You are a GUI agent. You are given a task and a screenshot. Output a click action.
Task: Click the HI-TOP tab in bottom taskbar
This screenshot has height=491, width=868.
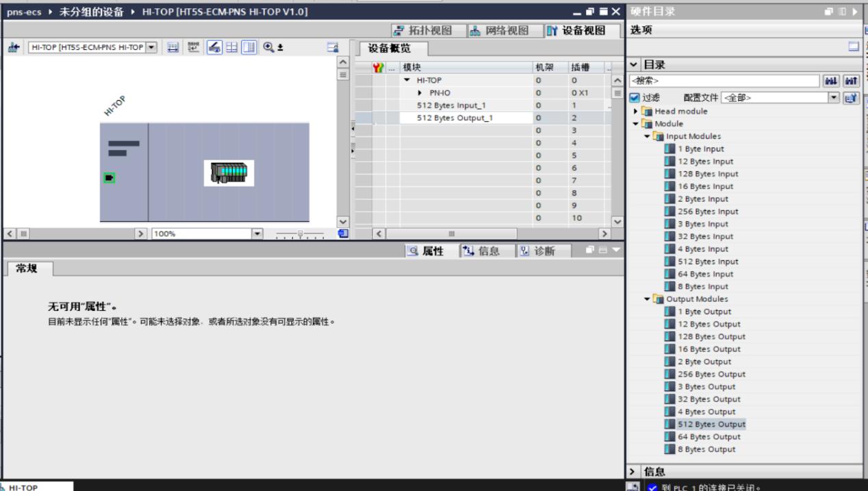coord(36,487)
